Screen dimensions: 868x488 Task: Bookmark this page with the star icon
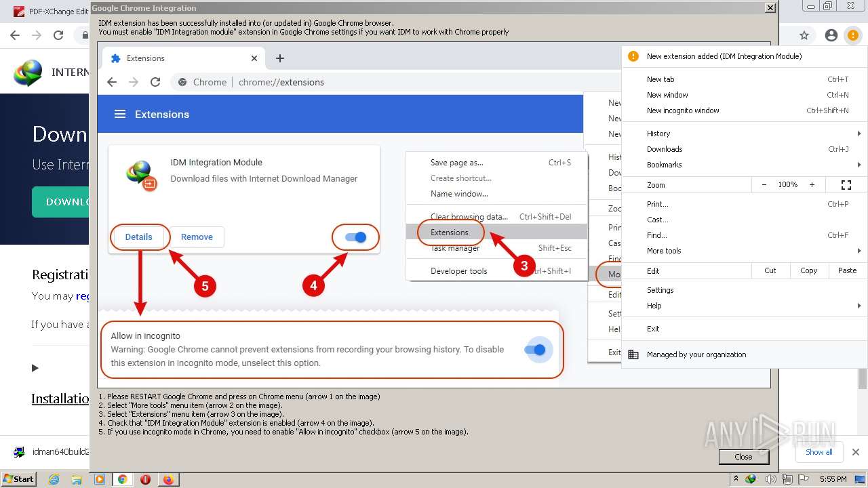tap(804, 35)
